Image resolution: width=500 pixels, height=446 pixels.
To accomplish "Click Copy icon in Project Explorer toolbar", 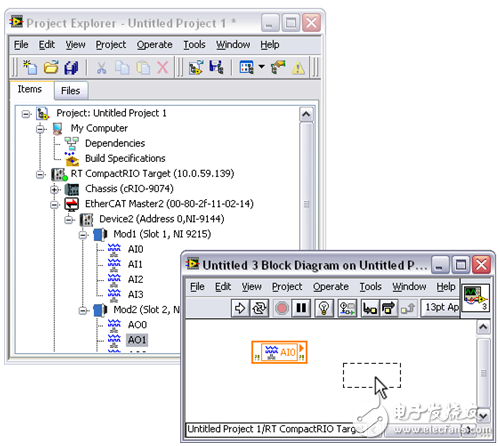I will [122, 68].
